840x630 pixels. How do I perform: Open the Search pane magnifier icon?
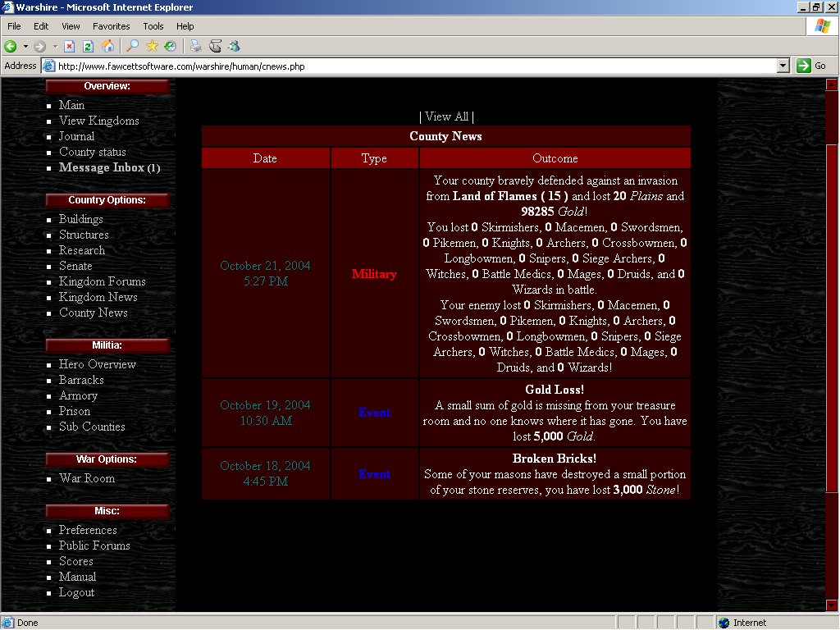132,46
